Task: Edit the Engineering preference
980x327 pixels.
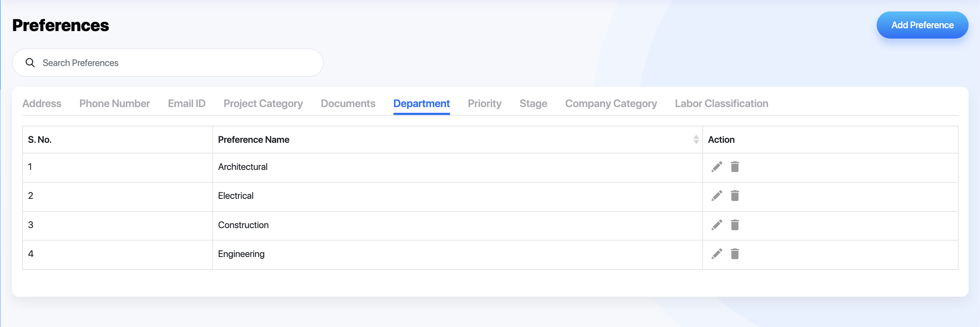Action: tap(717, 254)
